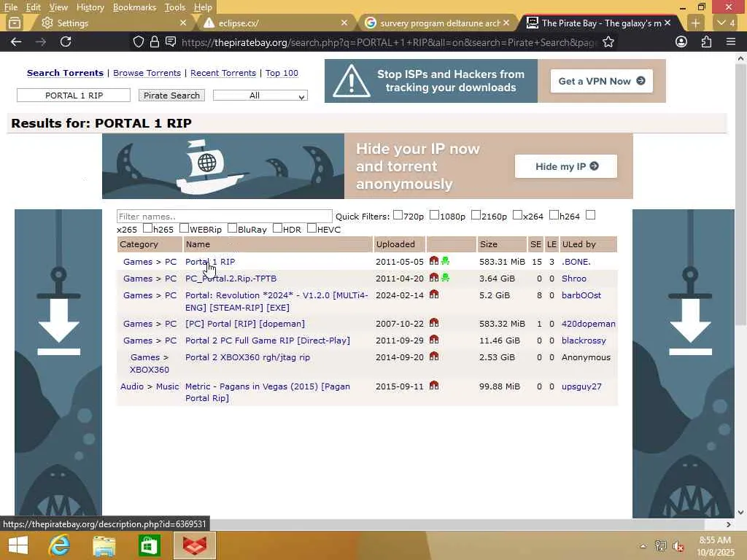
Task: Click the browser Back arrow
Action: coord(16,42)
